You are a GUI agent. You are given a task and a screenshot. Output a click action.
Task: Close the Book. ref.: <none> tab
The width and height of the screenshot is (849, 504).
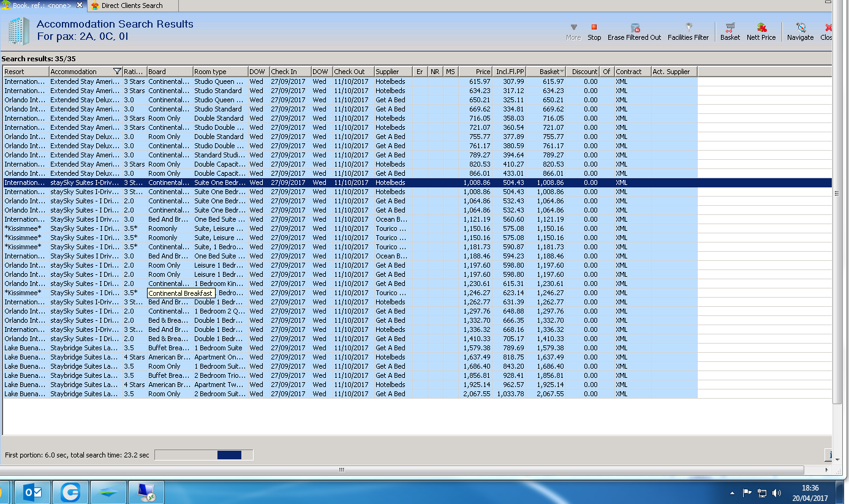pos(80,6)
